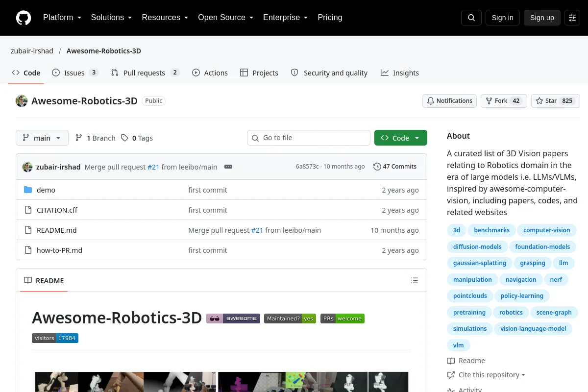Open the Insights tab

(x=400, y=73)
